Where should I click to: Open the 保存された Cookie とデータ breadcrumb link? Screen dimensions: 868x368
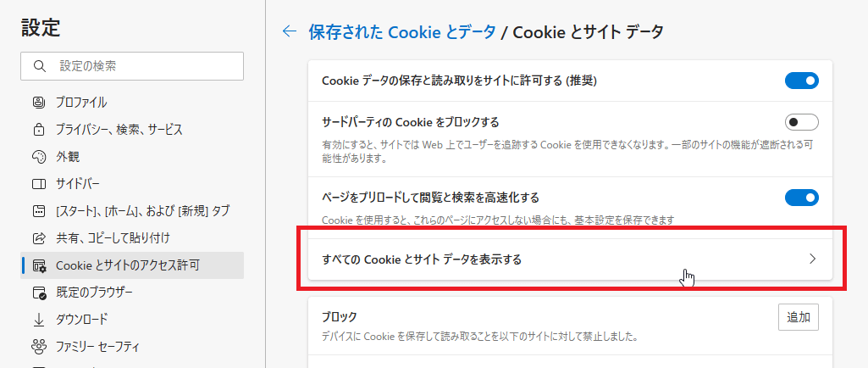(x=402, y=32)
